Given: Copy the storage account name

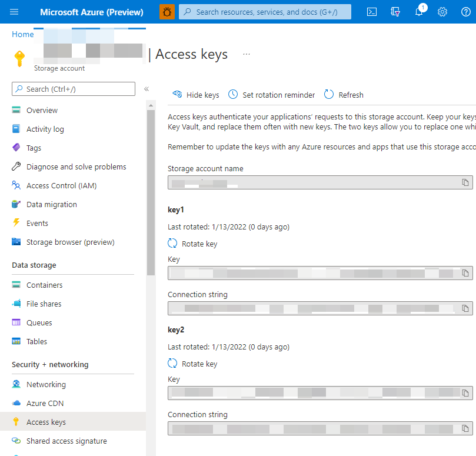Looking at the screenshot, I should click(x=465, y=182).
